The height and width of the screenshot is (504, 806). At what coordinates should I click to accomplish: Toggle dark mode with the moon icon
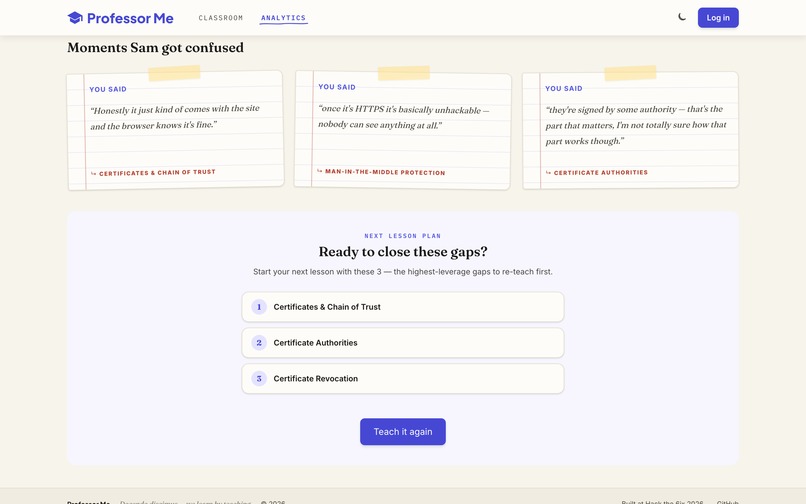(x=682, y=17)
